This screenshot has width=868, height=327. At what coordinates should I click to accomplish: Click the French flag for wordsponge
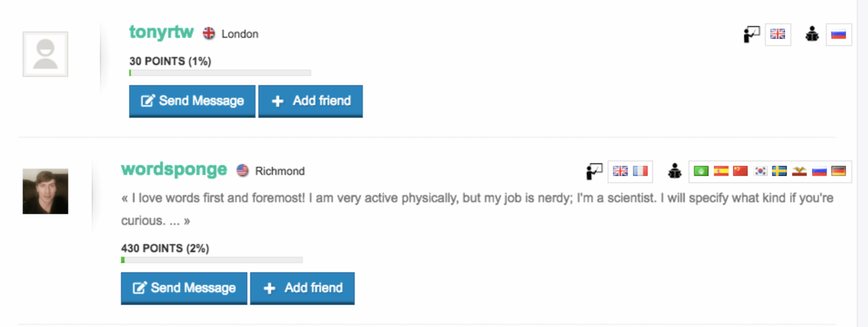[640, 171]
